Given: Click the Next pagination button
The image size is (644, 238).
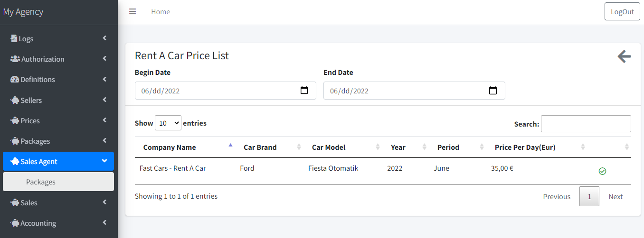Looking at the screenshot, I should [616, 197].
